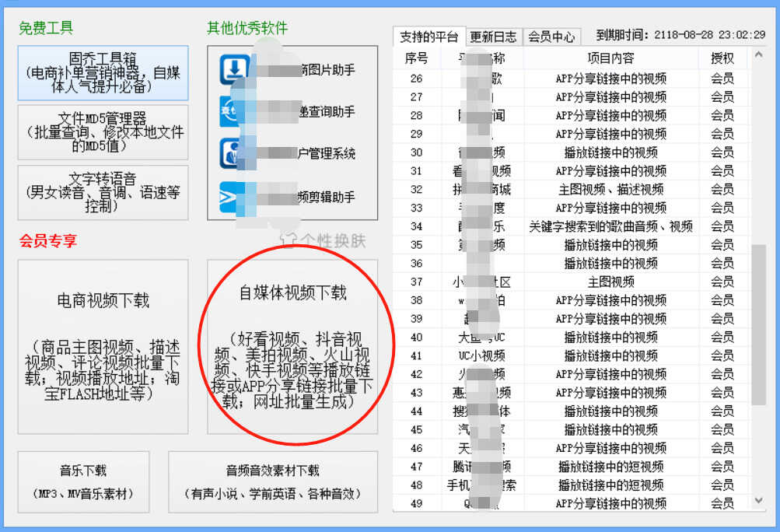
Task: Open the 文字转语音 tool
Action: [x=103, y=192]
